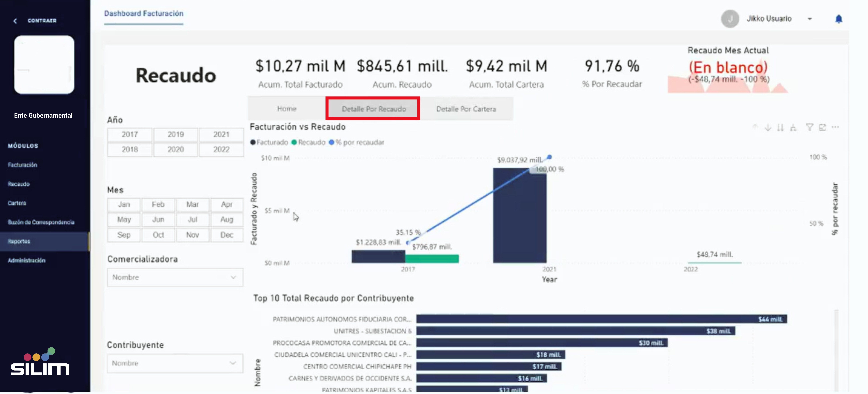Drill up arrow in chart toolbar
Screen dimensions: 868x394
click(755, 127)
